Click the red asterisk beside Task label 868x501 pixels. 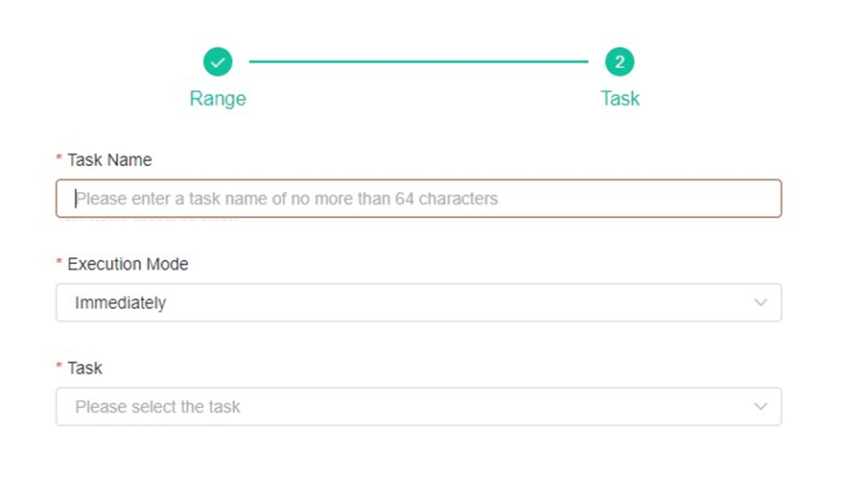coord(59,368)
